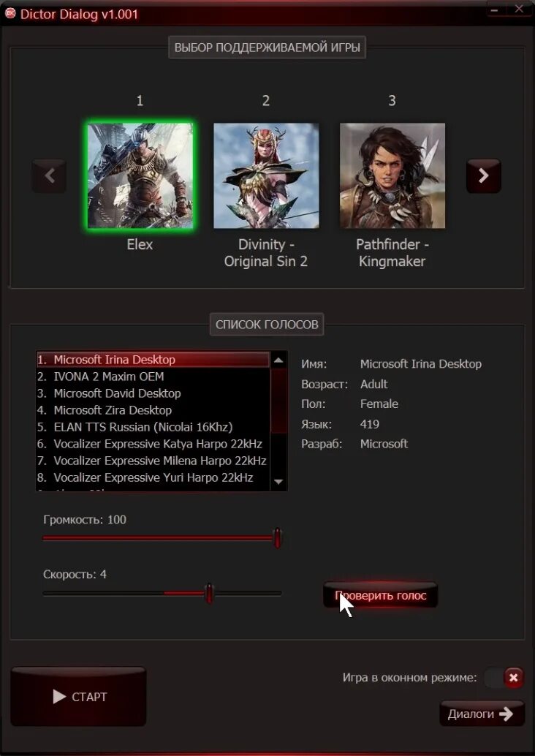Viewport: 535px width, 756px height.
Task: Go to previous games with left arrow
Action: click(49, 176)
